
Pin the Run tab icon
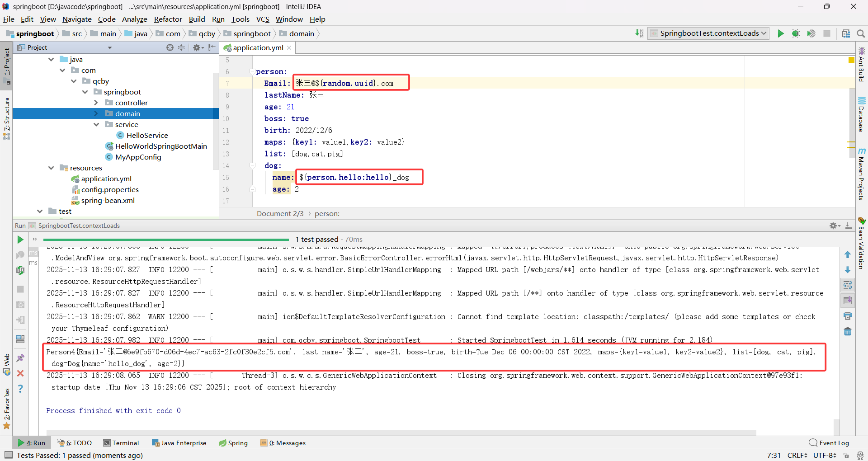coord(20,358)
